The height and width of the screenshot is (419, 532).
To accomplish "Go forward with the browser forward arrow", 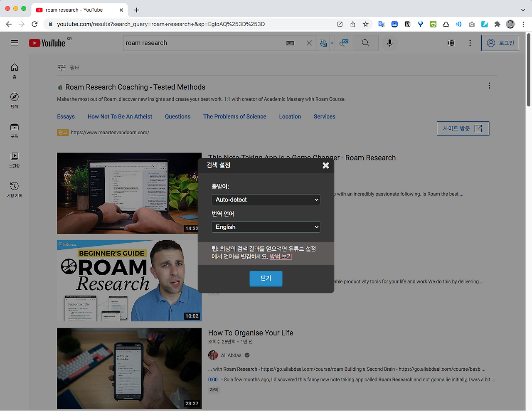I will point(22,24).
